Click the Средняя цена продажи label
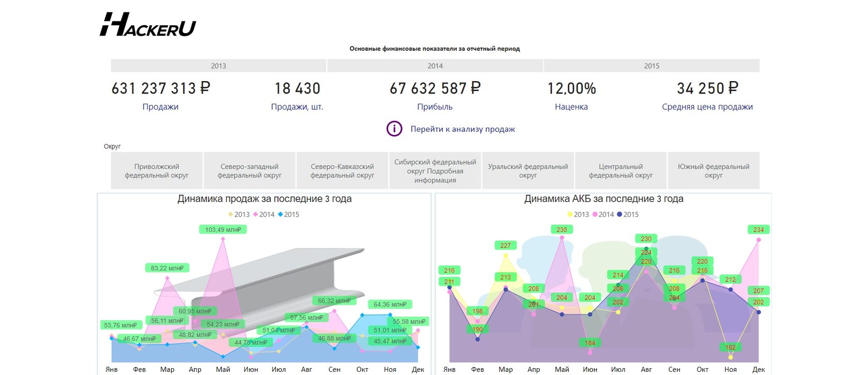Screen dimensions: 868x375 (707, 107)
